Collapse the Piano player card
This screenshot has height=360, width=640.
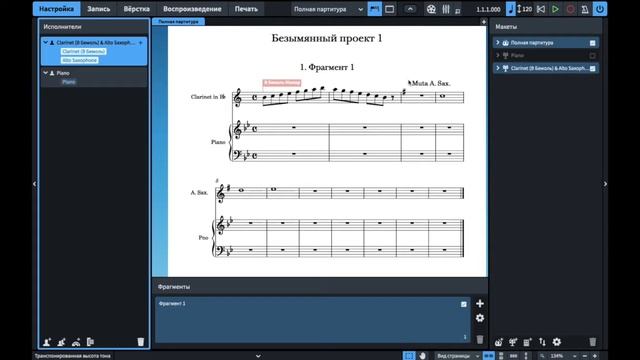tap(46, 73)
